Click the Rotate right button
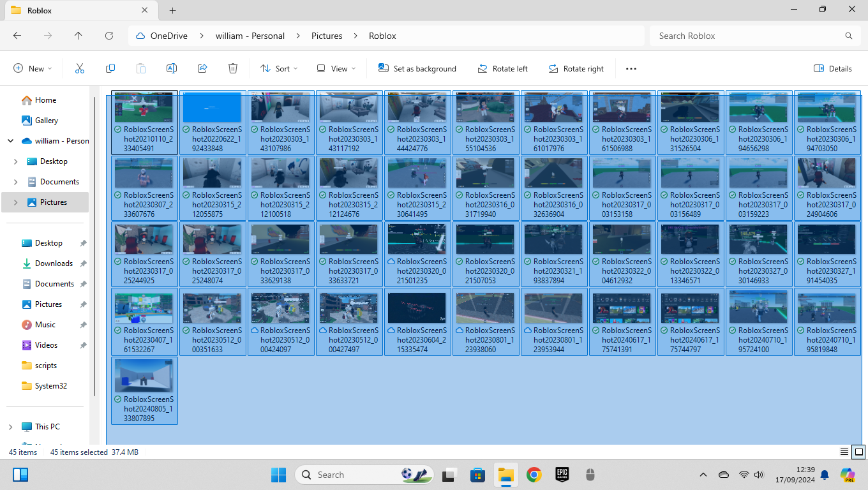 (576, 68)
